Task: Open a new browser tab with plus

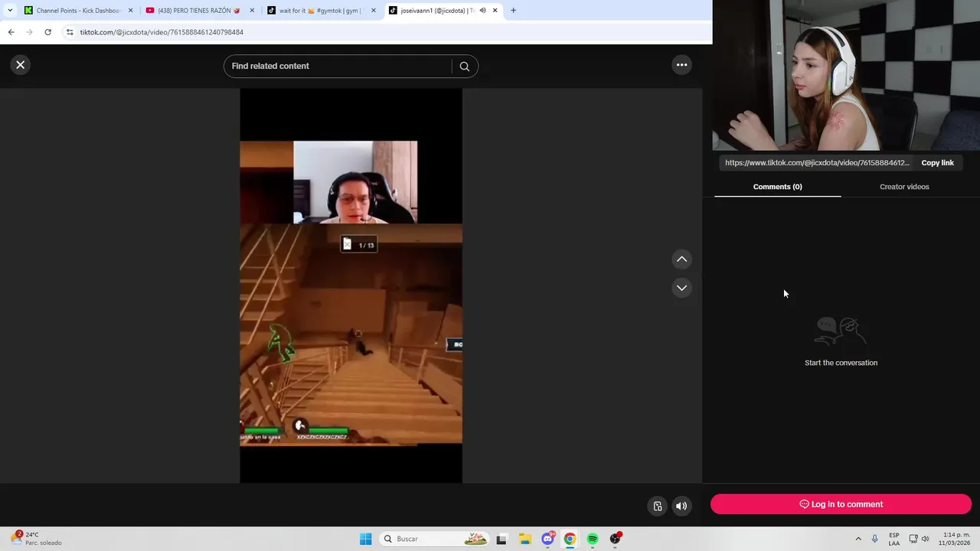Action: point(513,11)
